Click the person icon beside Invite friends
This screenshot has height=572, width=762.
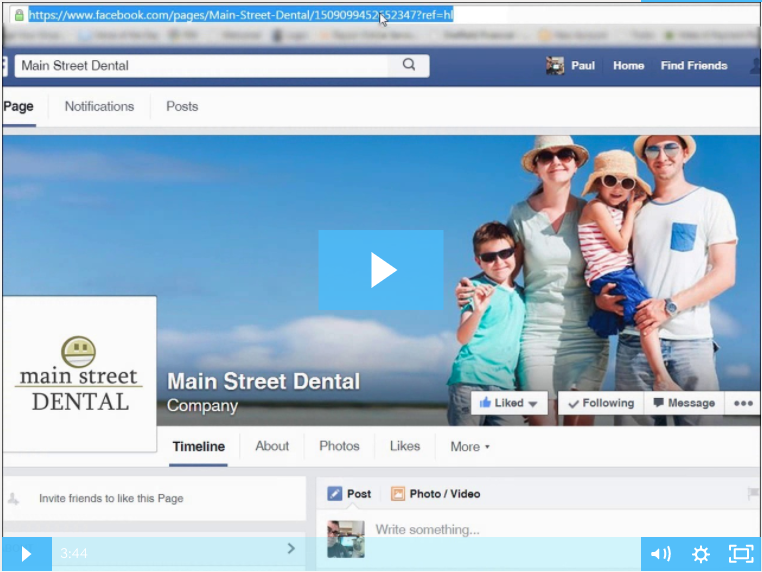13,498
